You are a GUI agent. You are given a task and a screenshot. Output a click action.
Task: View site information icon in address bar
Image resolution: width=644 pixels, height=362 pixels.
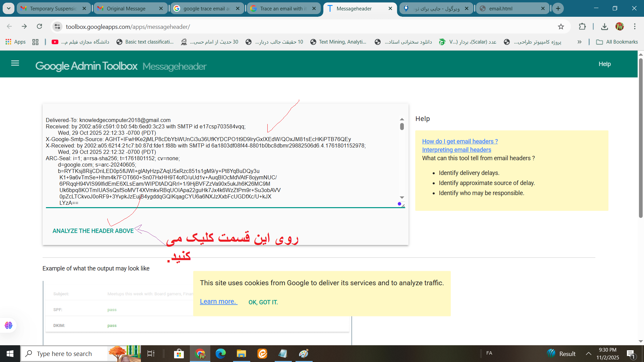tap(57, 26)
